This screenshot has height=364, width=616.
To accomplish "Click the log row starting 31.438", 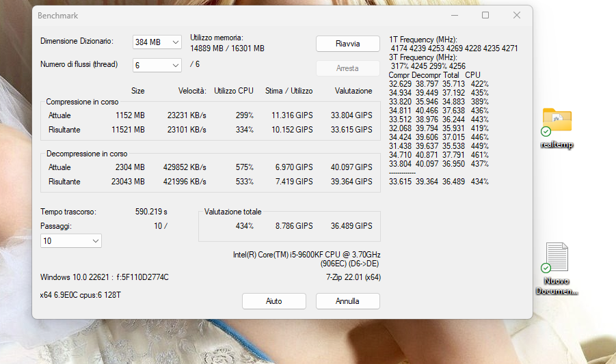I will coord(439,146).
